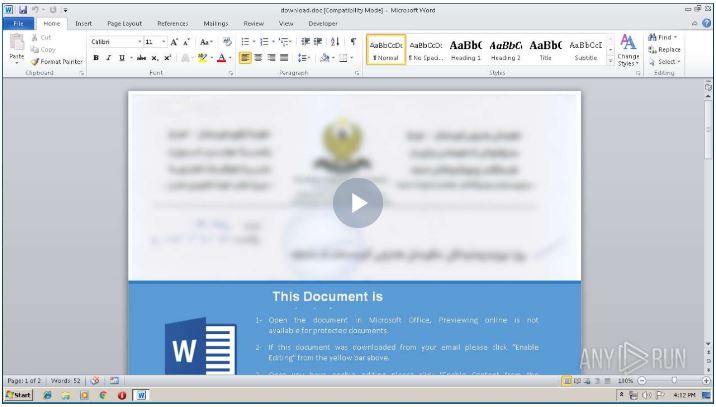
Task: Open the font size dropdown
Action: point(163,42)
